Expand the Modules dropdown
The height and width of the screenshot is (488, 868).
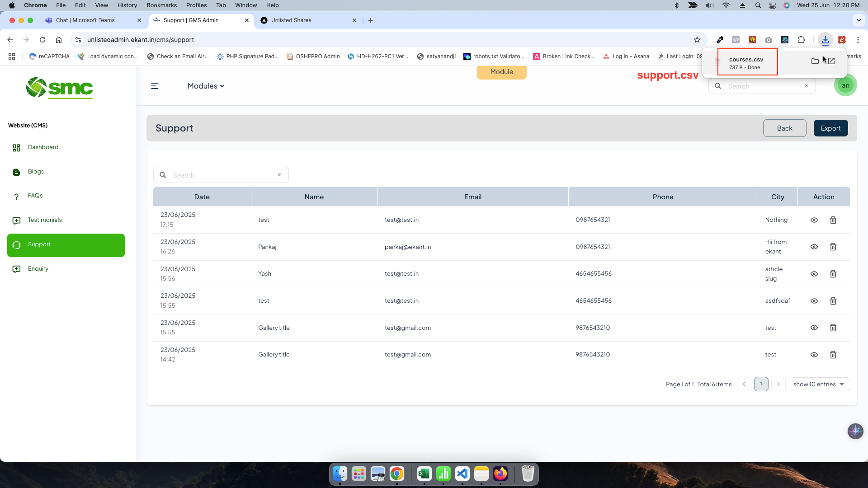click(206, 86)
